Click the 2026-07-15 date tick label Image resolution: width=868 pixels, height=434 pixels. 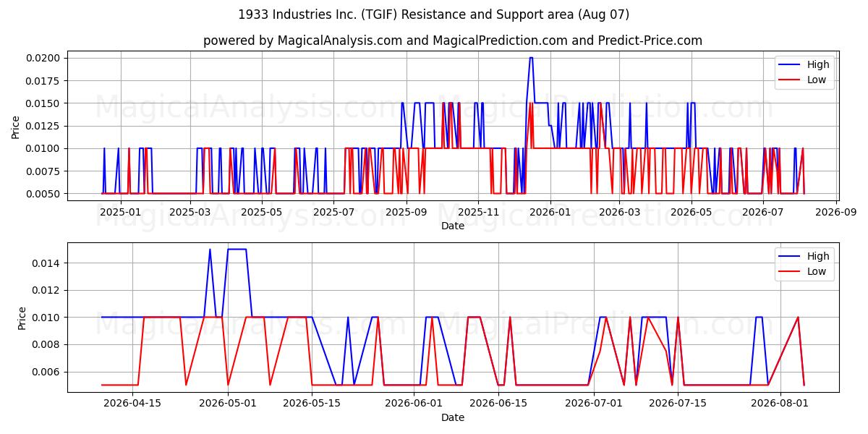678,404
